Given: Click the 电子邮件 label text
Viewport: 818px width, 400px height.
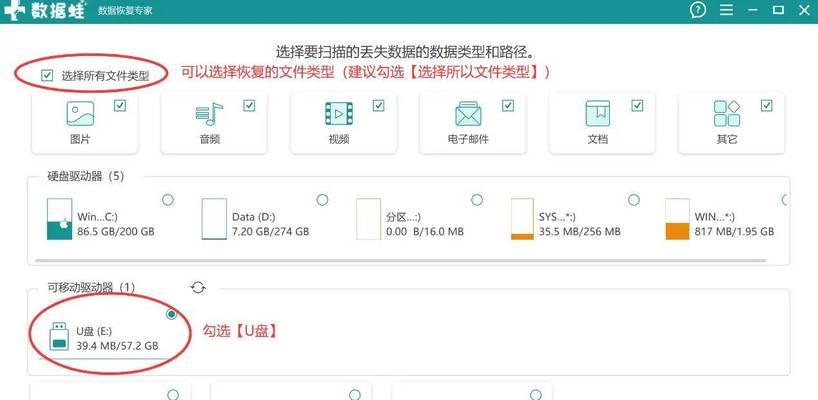Looking at the screenshot, I should [468, 140].
